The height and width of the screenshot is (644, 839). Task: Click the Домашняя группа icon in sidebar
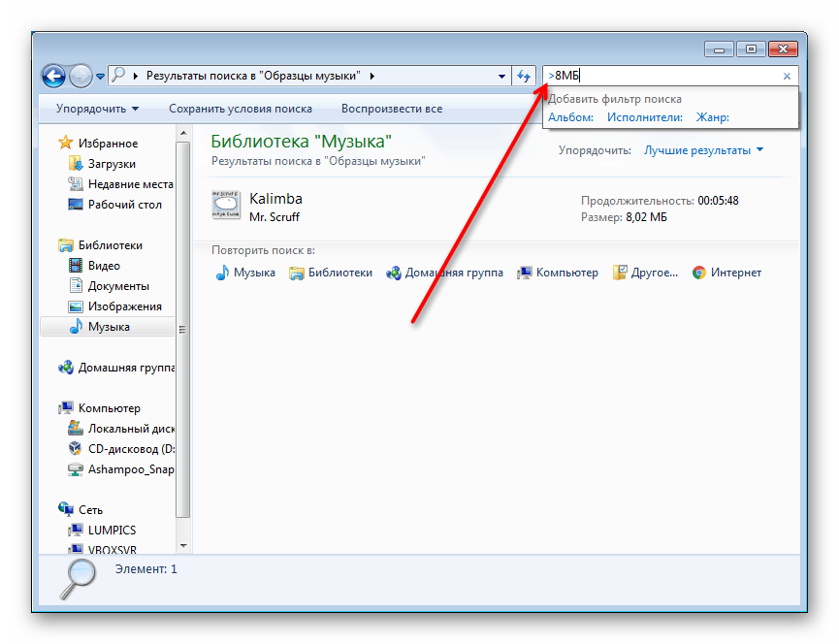(65, 368)
